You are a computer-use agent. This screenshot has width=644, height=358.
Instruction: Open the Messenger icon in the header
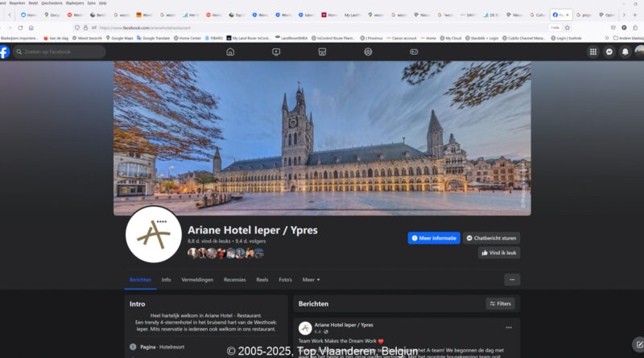click(x=609, y=51)
